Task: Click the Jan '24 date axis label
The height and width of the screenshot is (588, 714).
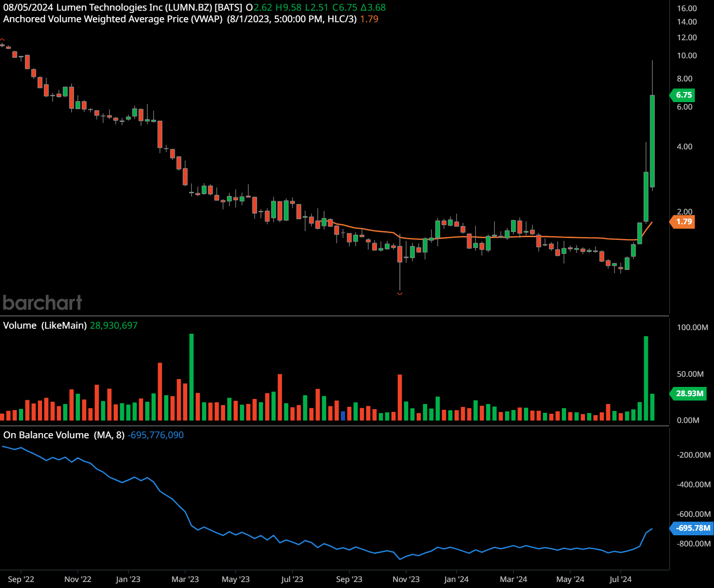Action: tap(456, 579)
